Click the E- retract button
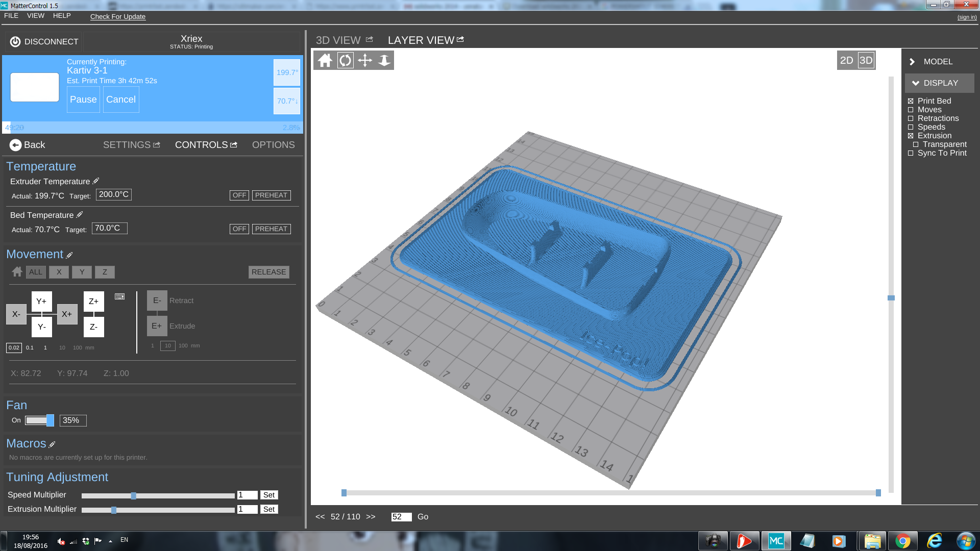This screenshot has height=551, width=980. [x=157, y=300]
